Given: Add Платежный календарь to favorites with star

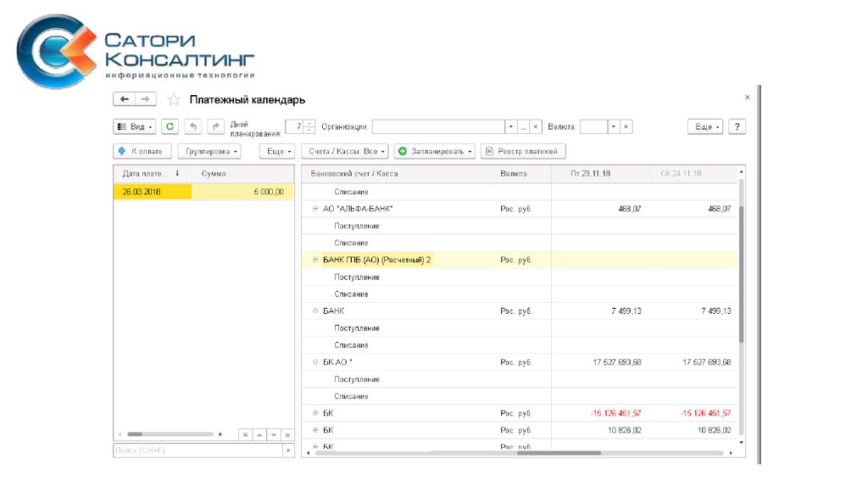Looking at the screenshot, I should tap(174, 99).
